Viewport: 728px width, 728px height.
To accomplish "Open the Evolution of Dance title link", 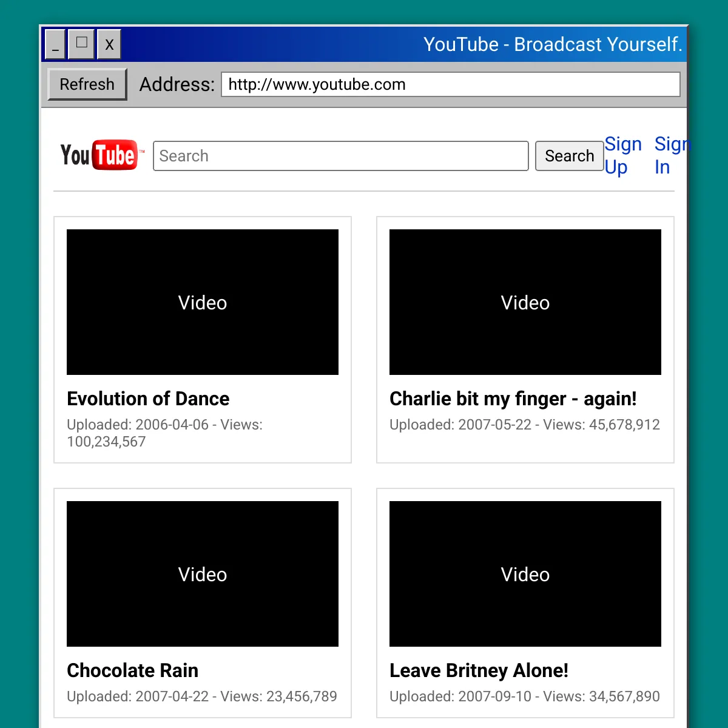I will coord(148,399).
